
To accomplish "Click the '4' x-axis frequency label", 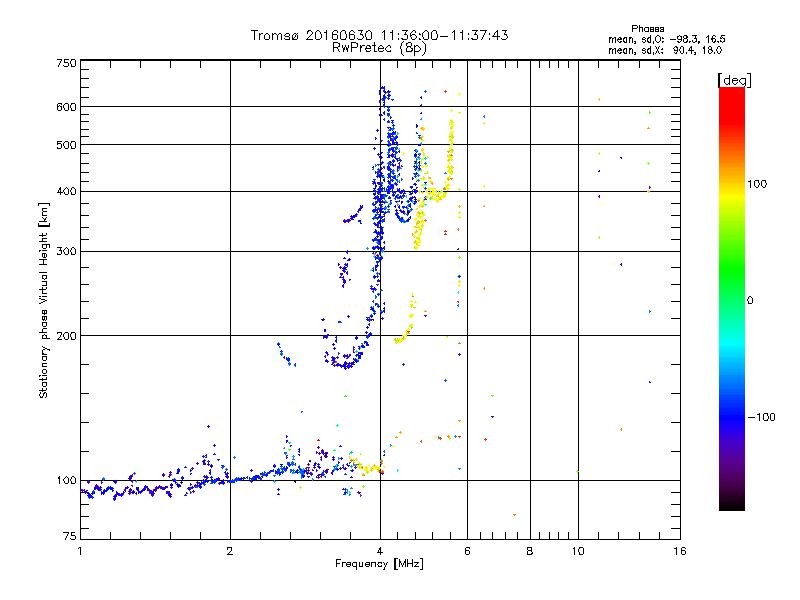I will pyautogui.click(x=380, y=551).
